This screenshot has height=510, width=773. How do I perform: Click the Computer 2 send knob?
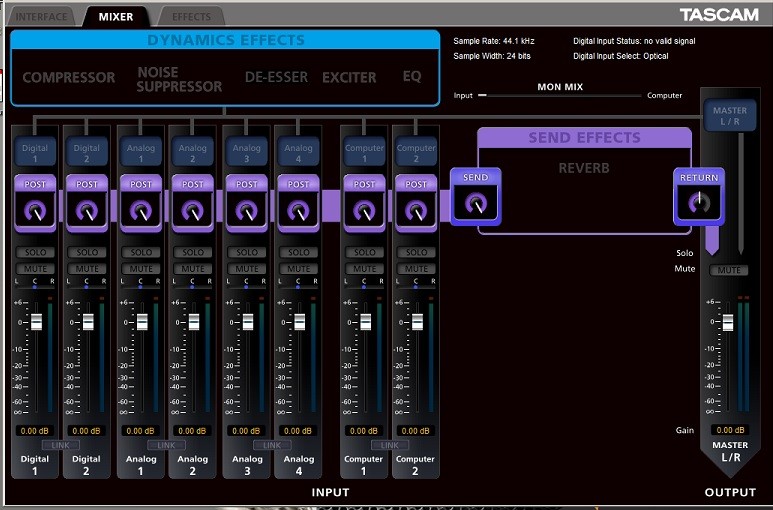[x=417, y=210]
